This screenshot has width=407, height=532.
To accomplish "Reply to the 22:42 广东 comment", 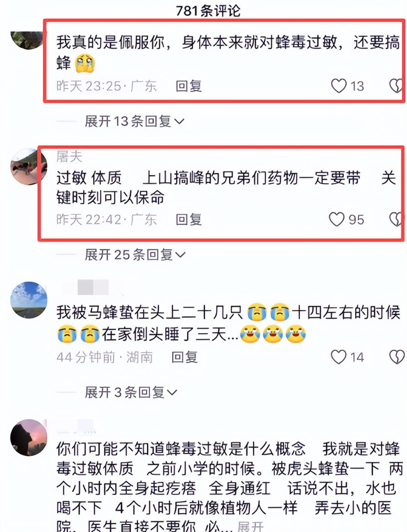I will 189,219.
